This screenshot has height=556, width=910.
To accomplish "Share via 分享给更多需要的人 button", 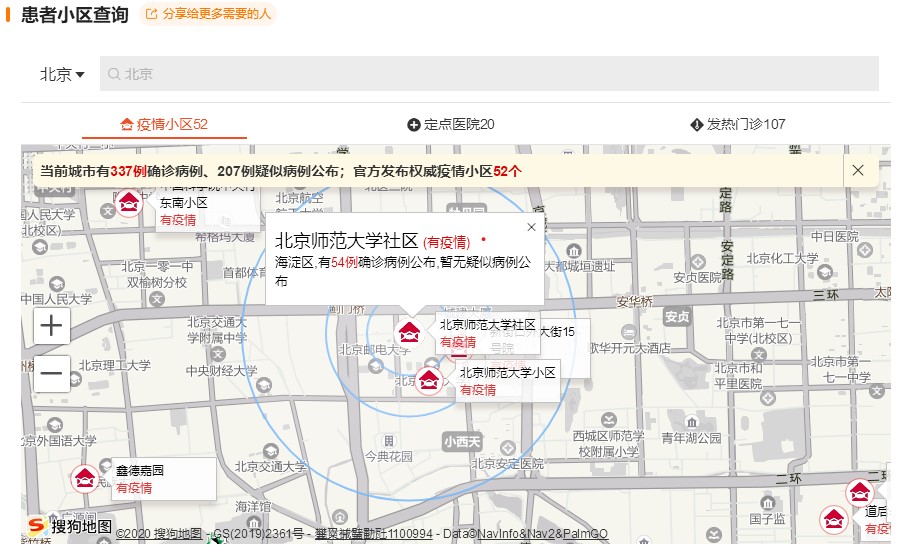I will tap(208, 14).
